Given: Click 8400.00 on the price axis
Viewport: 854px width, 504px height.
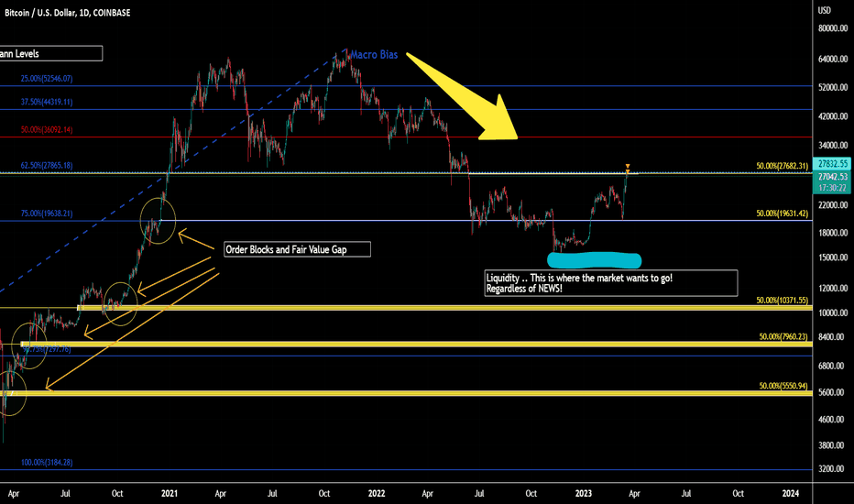Looking at the screenshot, I should [x=831, y=336].
